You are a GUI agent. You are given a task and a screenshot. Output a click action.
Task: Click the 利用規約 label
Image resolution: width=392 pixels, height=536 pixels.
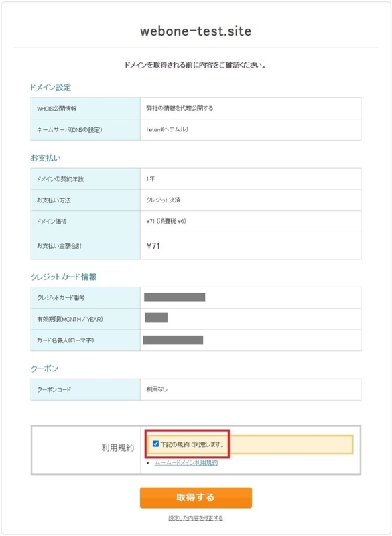(117, 448)
